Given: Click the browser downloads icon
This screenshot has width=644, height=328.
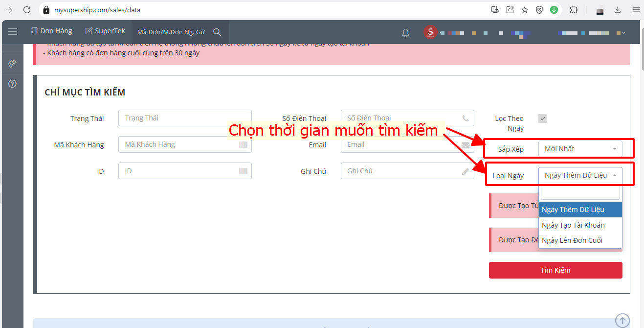Looking at the screenshot, I should 617,9.
